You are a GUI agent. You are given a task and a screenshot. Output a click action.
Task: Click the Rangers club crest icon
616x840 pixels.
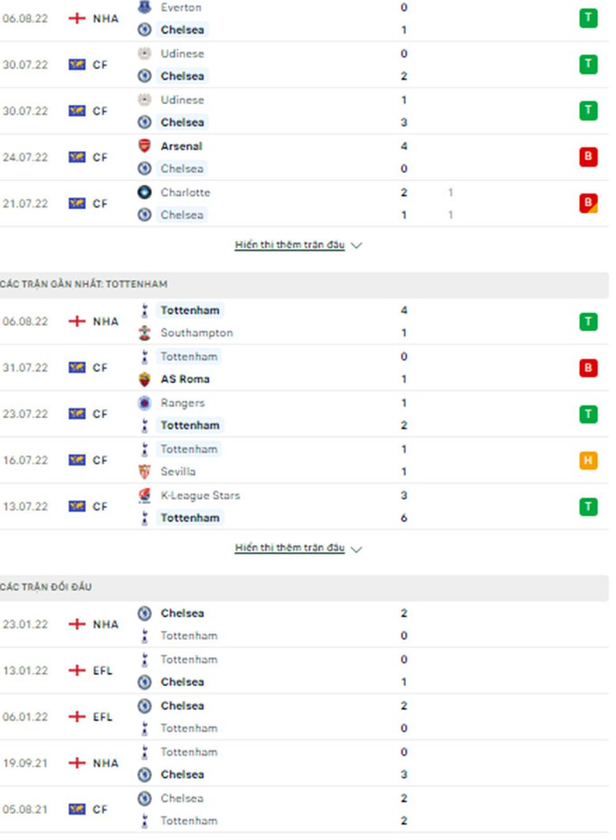click(144, 403)
